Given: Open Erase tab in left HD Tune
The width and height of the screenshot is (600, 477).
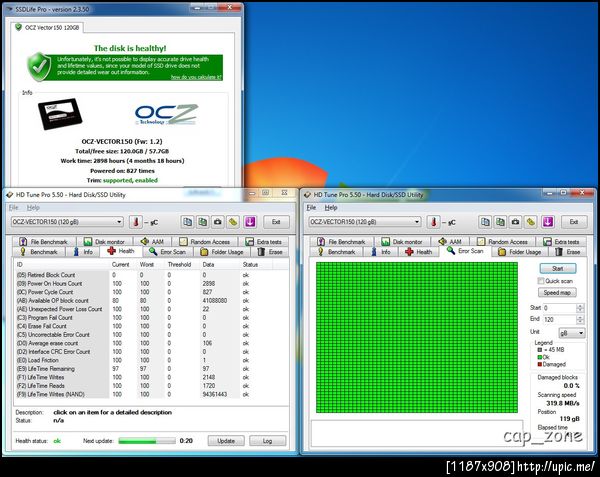Looking at the screenshot, I should [x=270, y=252].
